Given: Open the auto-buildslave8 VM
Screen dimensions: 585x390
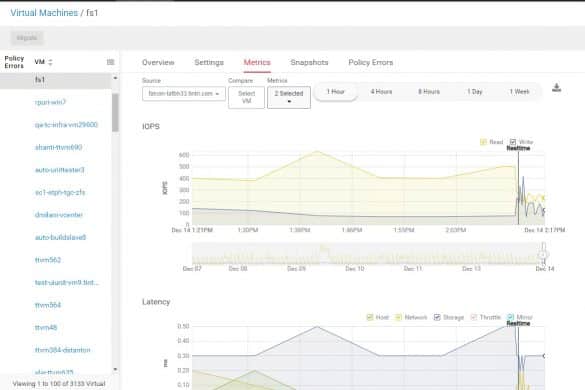Looking at the screenshot, I should pyautogui.click(x=60, y=237).
